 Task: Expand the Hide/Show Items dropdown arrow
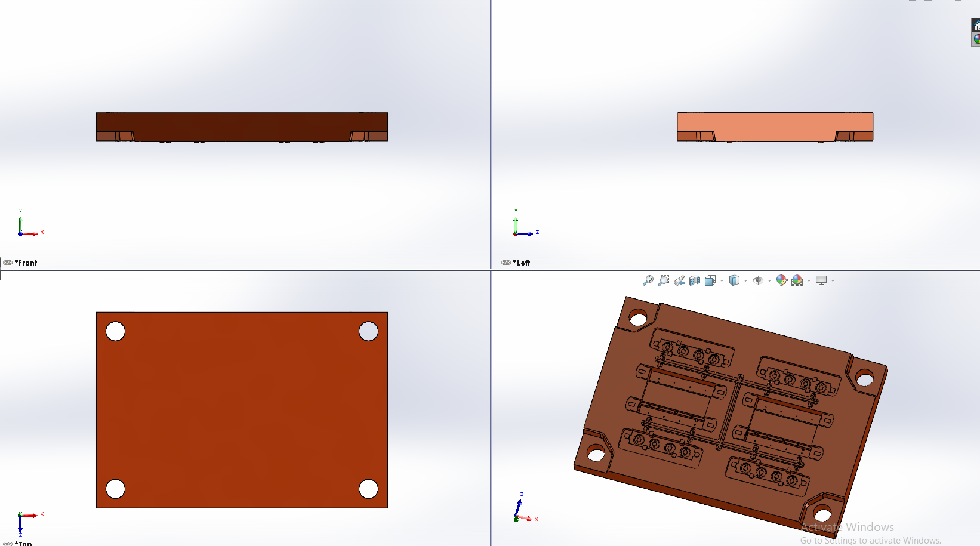pos(769,280)
